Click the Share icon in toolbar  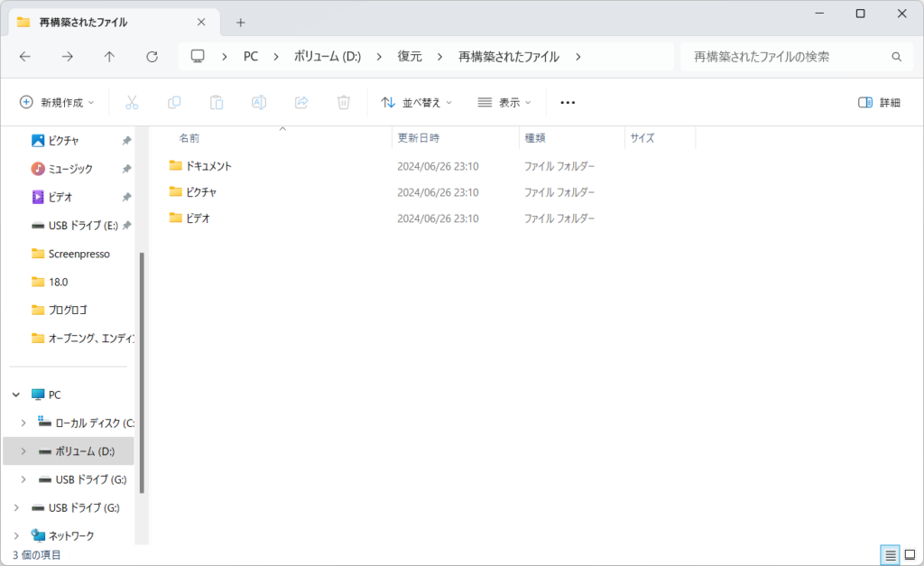point(301,103)
